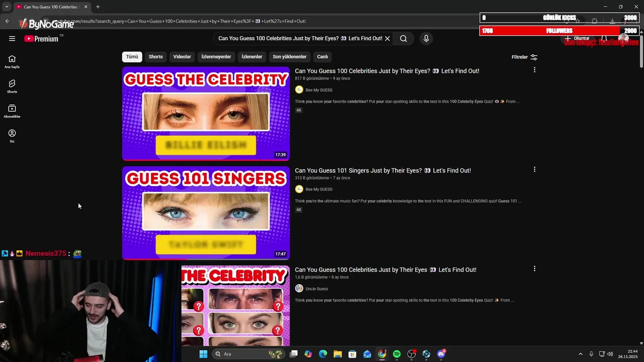Close the current browser tab
644x362 pixels.
(86, 7)
